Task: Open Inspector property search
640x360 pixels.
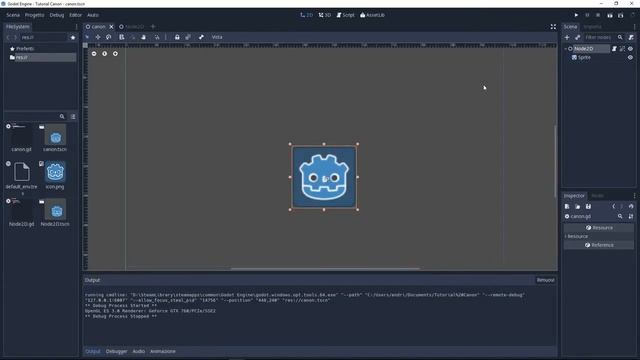Action: coord(620,217)
